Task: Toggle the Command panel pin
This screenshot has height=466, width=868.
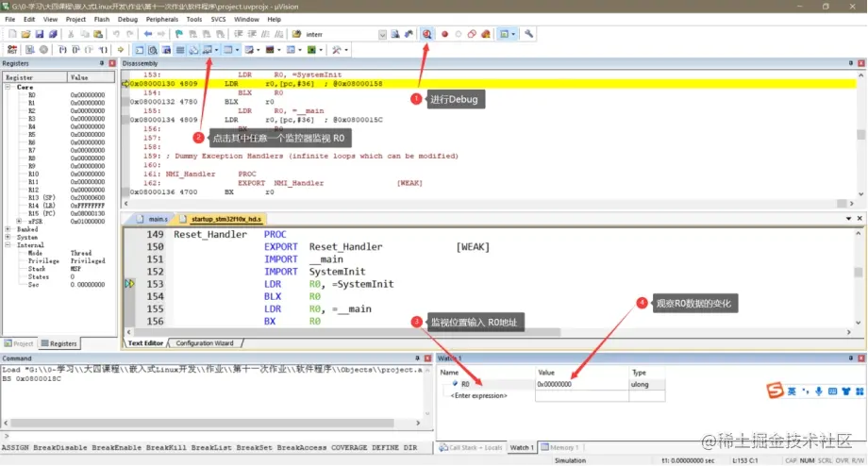Action: point(417,358)
